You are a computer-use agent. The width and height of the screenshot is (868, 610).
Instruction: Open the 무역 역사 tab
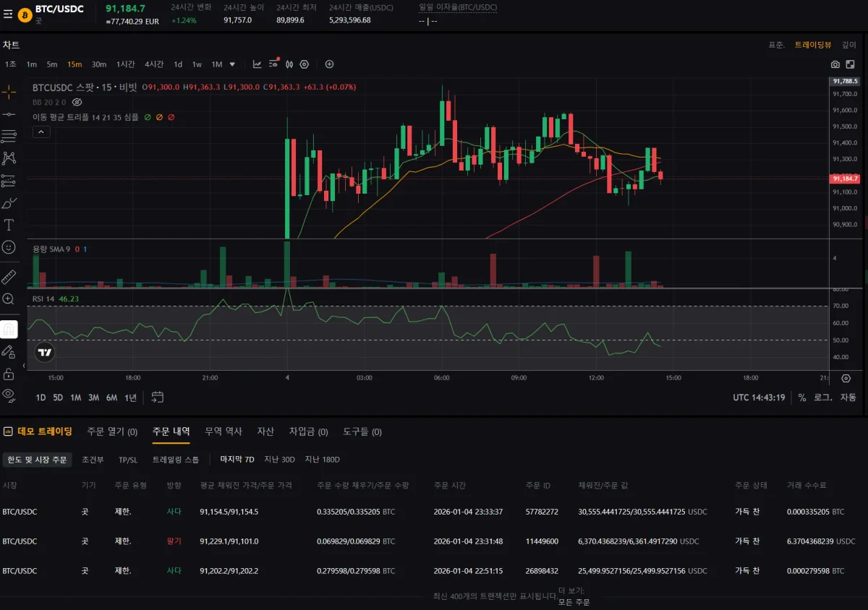[x=224, y=431]
